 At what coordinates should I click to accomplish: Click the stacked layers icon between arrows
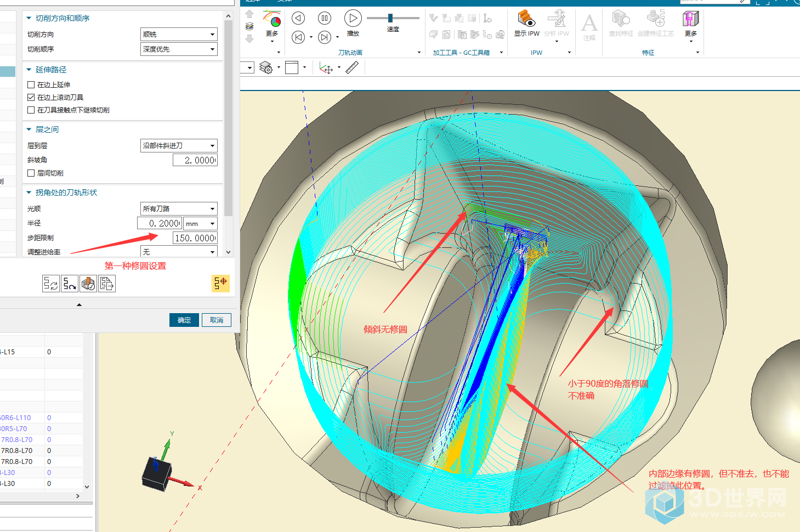click(249, 26)
